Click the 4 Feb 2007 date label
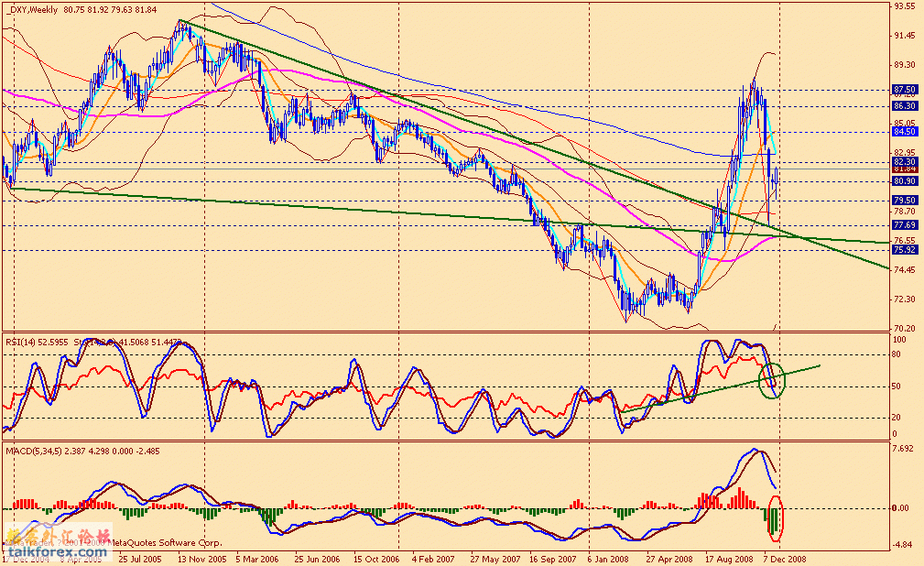This screenshot has width=924, height=566. coord(433,559)
